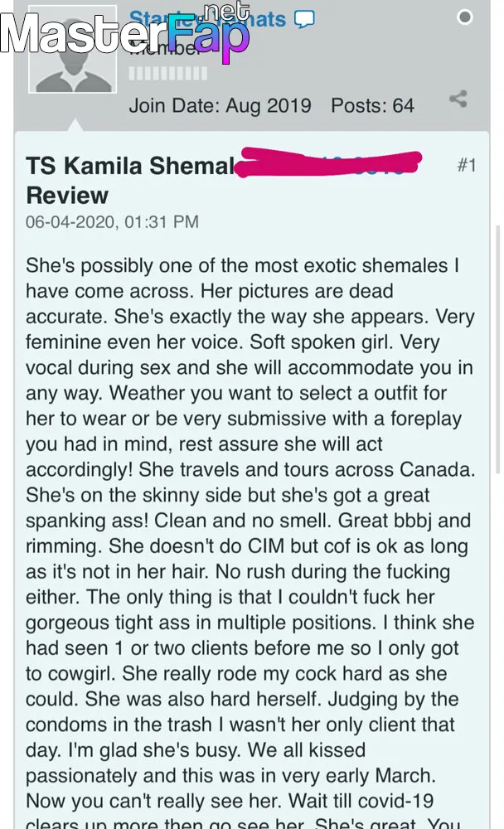
Task: Click the 06-04-2020, 01:31 PM timestamp
Action: click(x=112, y=221)
